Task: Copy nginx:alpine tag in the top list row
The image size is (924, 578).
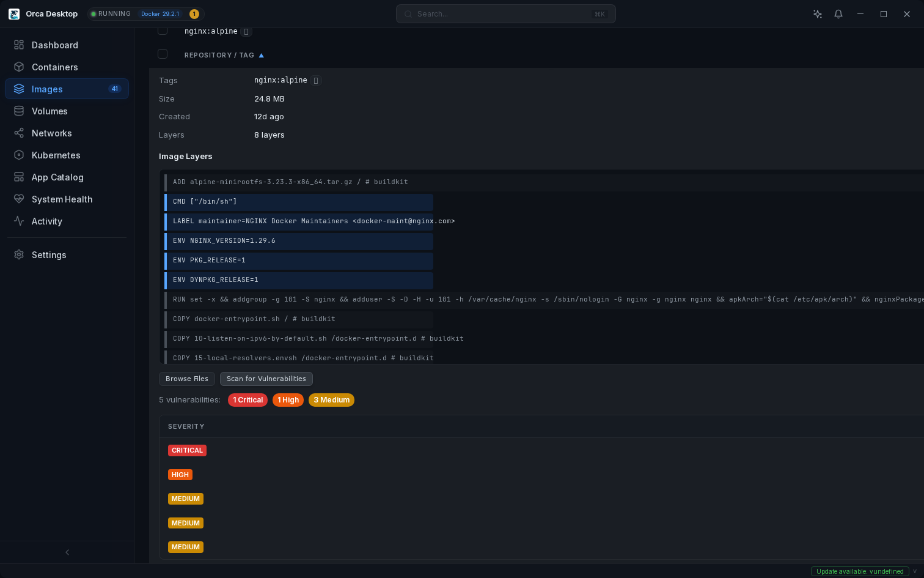Action: click(246, 31)
